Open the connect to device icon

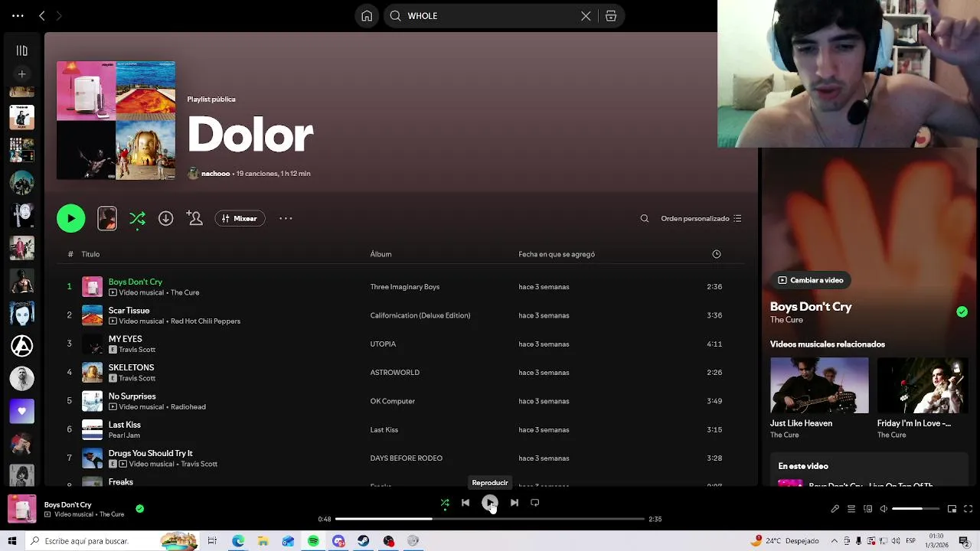point(867,509)
